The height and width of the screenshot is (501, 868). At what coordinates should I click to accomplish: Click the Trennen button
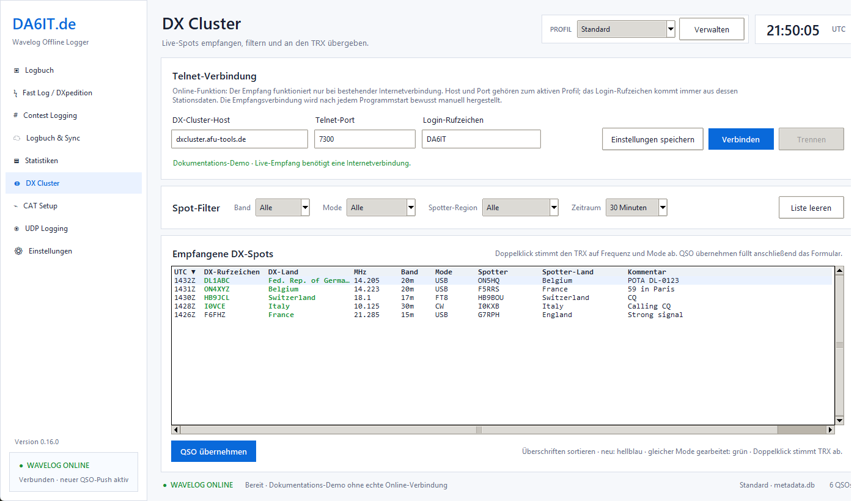point(811,139)
